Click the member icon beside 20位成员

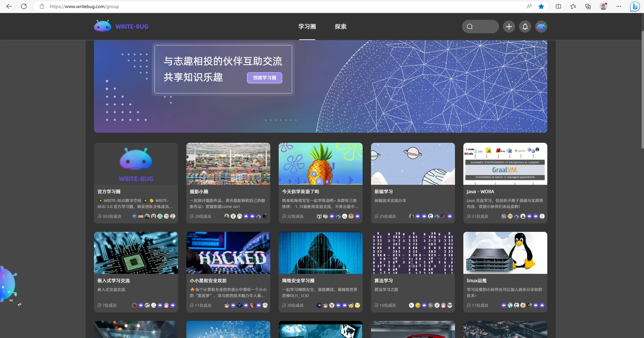284,305
